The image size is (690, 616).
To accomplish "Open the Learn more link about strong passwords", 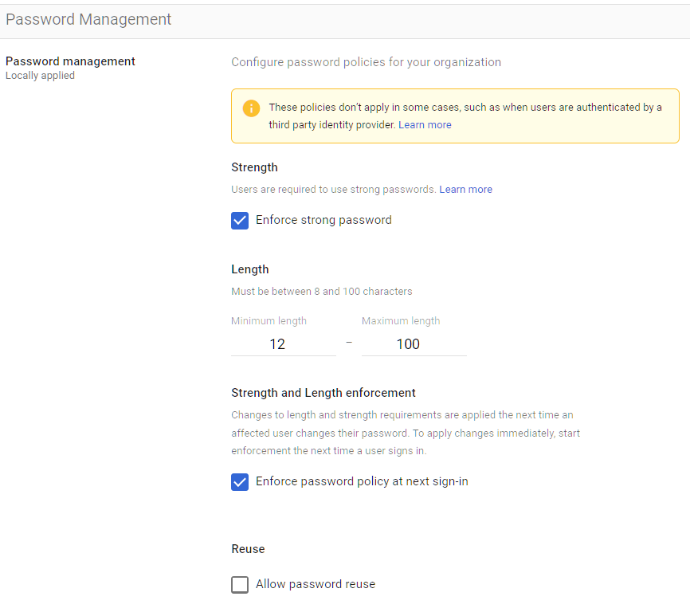I will pyautogui.click(x=466, y=189).
